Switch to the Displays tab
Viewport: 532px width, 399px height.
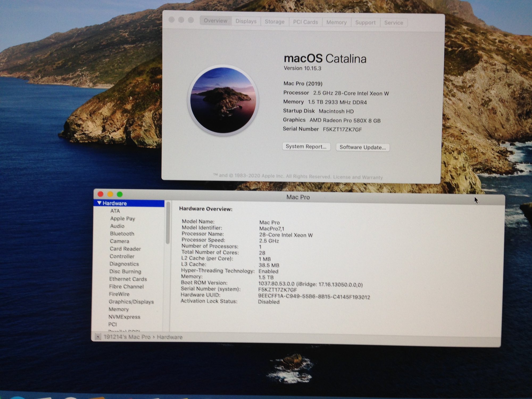tap(246, 21)
